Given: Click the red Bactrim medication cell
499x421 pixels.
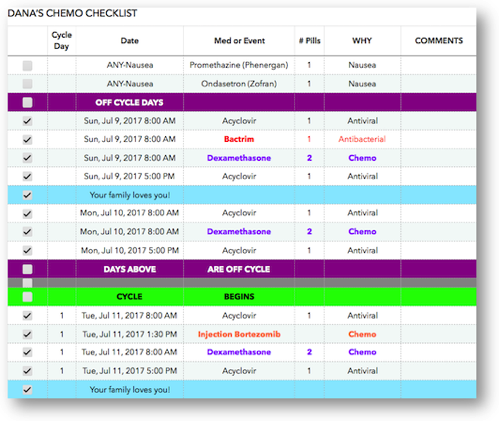Looking at the screenshot, I should point(239,139).
